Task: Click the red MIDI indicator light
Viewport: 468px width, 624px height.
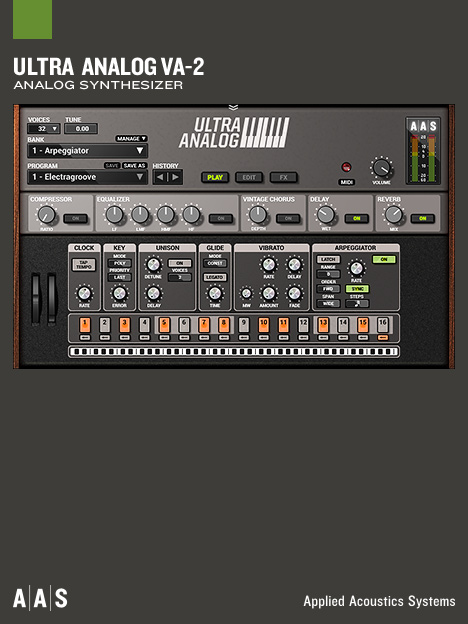Action: [x=346, y=167]
